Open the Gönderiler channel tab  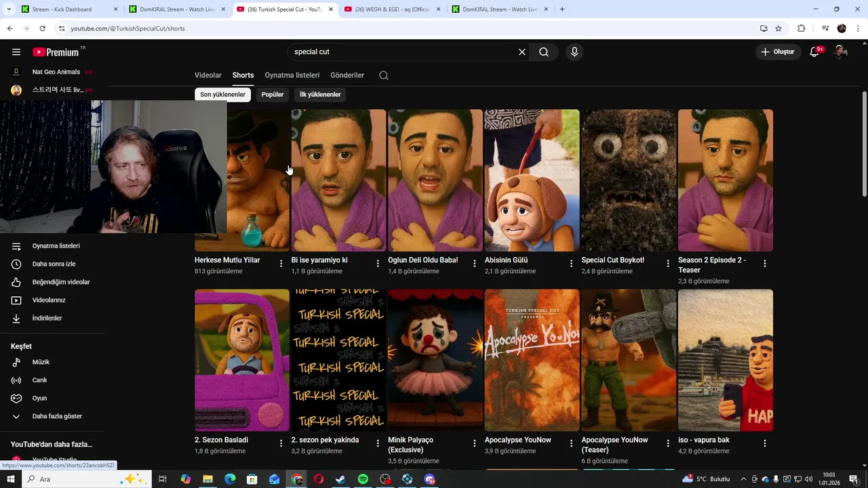(347, 75)
